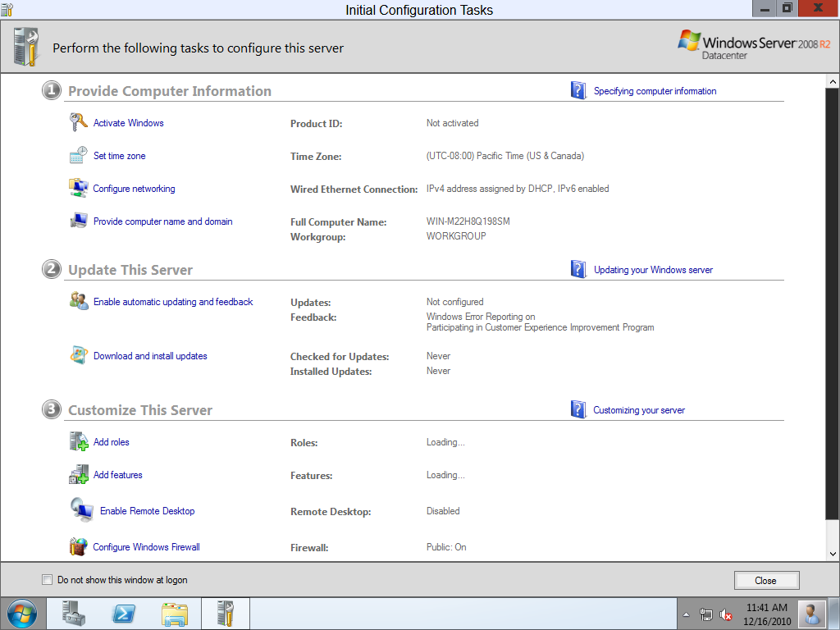Check 'Do not show this window at logon'

click(x=47, y=580)
